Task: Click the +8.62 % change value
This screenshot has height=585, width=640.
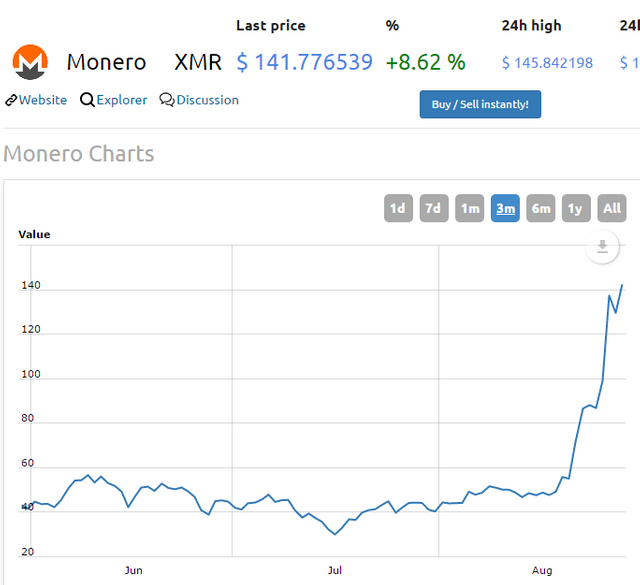Action: point(425,62)
